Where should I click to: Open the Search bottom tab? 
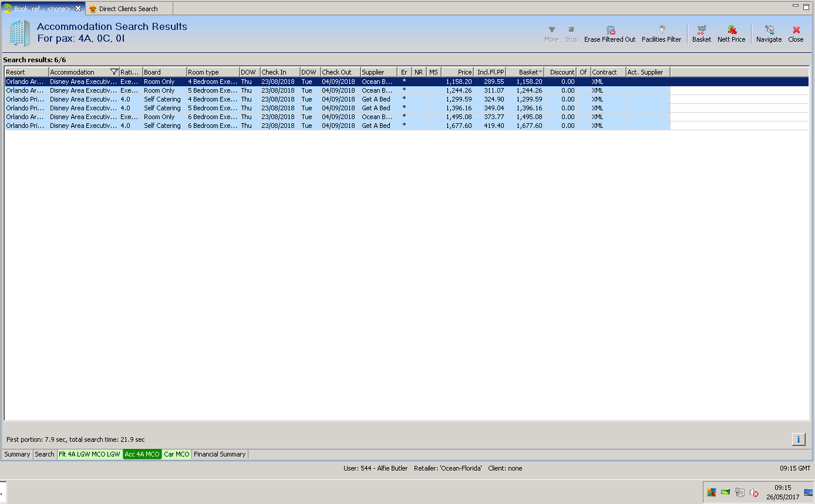[x=45, y=454]
